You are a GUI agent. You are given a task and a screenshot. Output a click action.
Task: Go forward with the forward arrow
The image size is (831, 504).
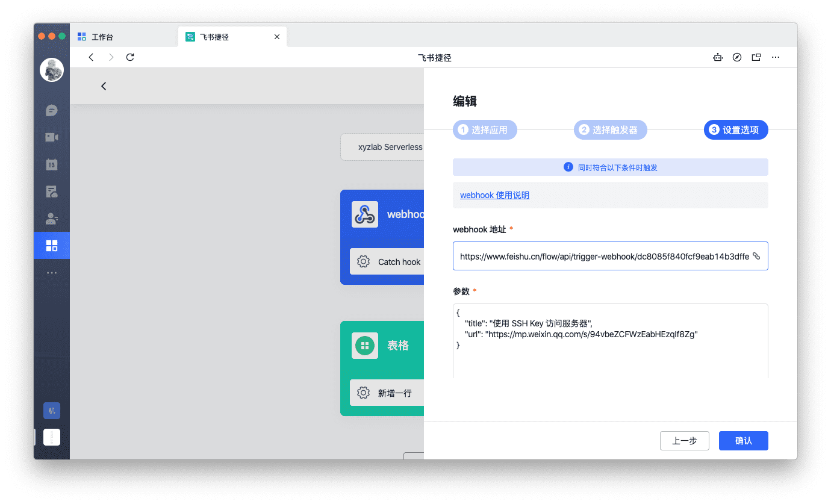(111, 57)
